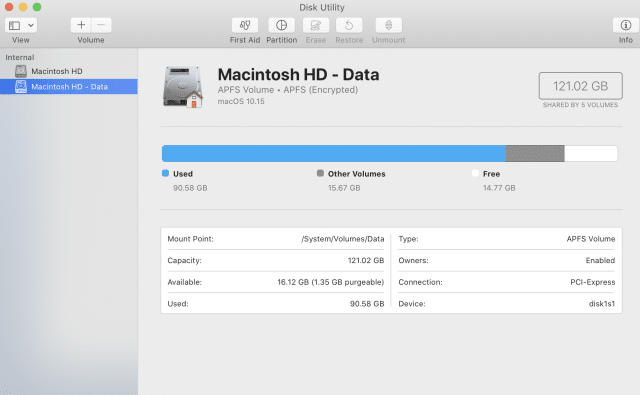
Task: Click the Device label
Action: [412, 304]
